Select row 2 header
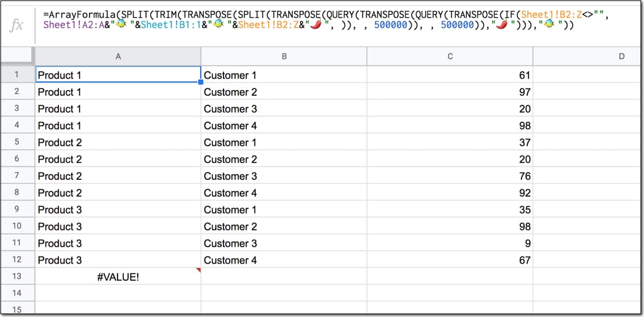This screenshot has width=644, height=317. tap(17, 91)
